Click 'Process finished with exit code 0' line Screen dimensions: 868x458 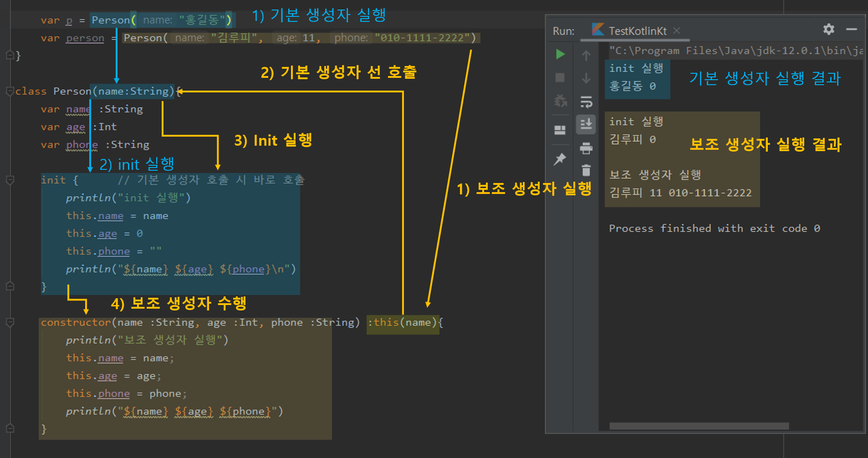click(715, 229)
